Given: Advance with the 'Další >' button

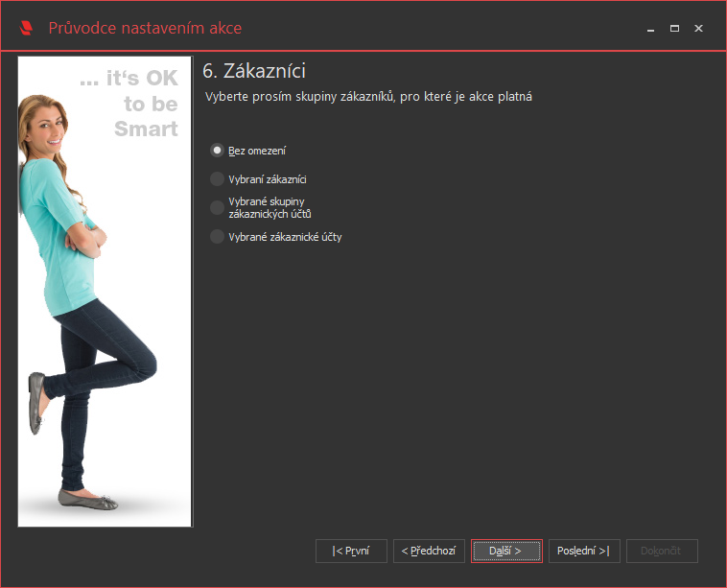Looking at the screenshot, I should pos(506,551).
